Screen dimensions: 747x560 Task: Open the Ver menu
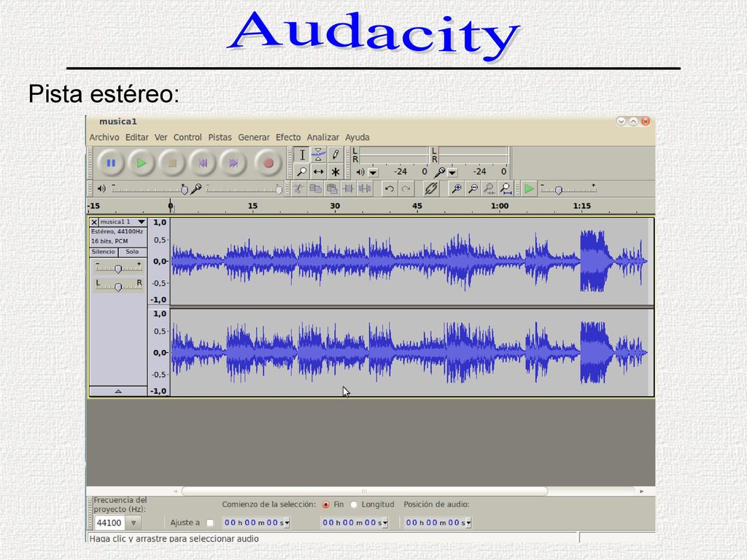tap(161, 137)
